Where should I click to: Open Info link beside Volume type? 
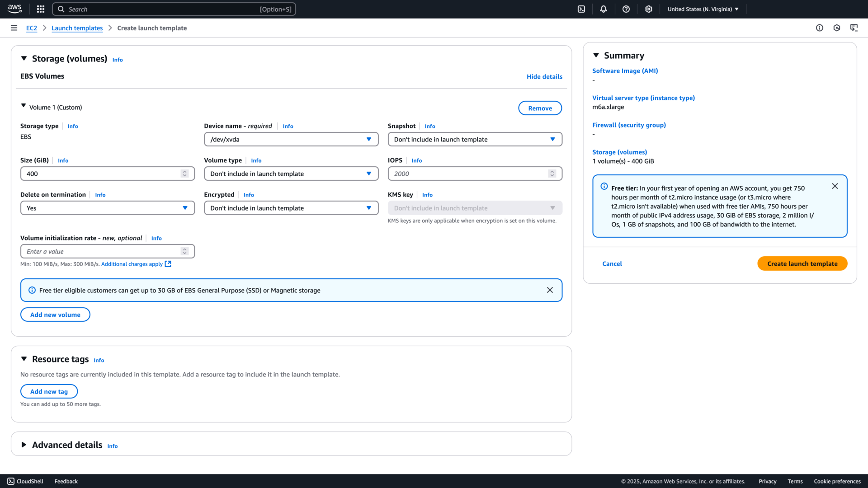256,160
